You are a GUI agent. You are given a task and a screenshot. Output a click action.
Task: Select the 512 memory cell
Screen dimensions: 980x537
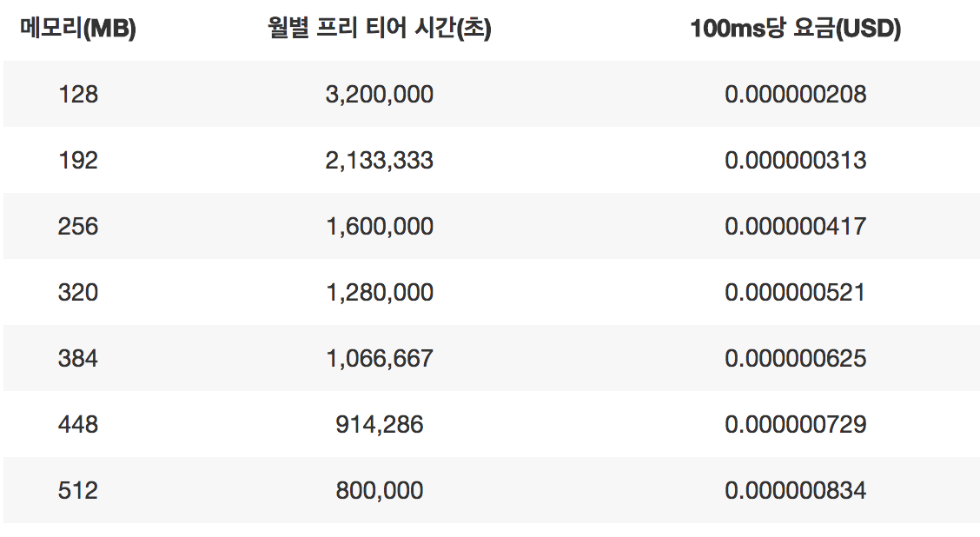click(78, 490)
